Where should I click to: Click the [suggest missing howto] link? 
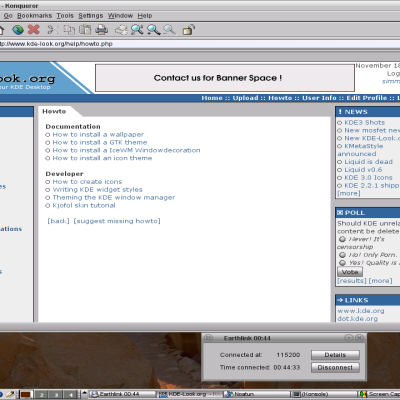point(117,221)
